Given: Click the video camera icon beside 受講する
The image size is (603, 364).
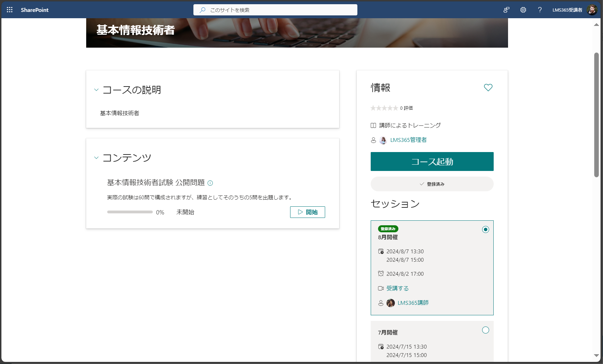Looking at the screenshot, I should click(x=381, y=288).
